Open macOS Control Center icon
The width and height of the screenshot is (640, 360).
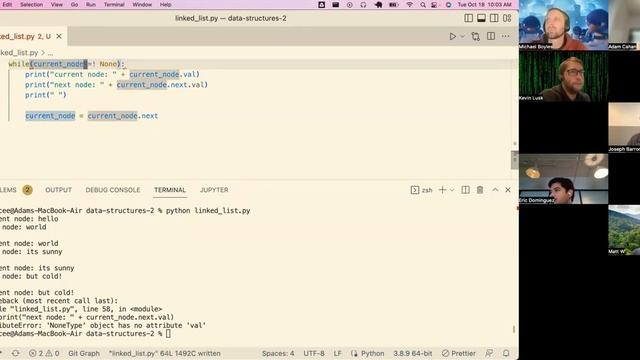pyautogui.click(x=434, y=4)
